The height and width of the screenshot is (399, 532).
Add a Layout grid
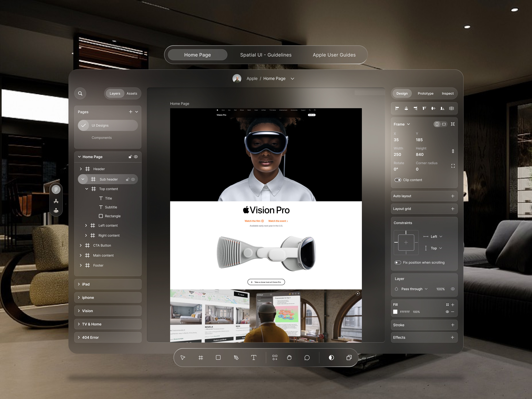[x=453, y=209]
